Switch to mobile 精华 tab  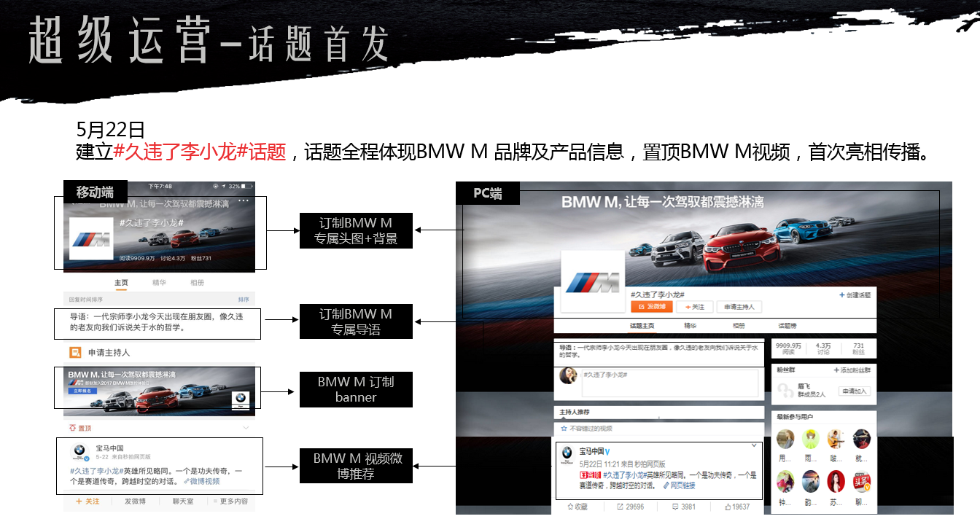tap(159, 283)
